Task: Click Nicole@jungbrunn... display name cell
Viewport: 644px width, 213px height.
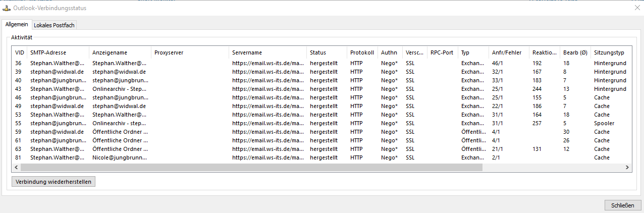Action: click(120, 158)
